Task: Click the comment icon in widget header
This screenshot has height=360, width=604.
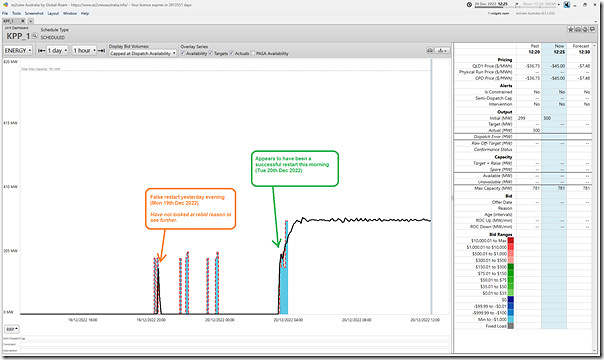Action: [x=592, y=29]
